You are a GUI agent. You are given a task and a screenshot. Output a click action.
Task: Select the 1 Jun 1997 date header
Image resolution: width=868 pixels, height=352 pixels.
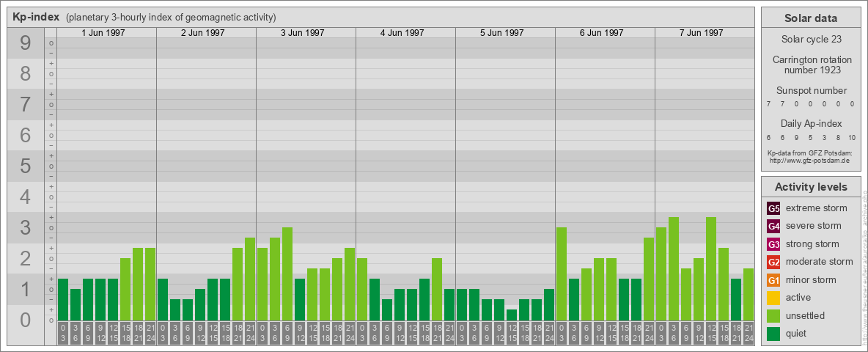103,33
